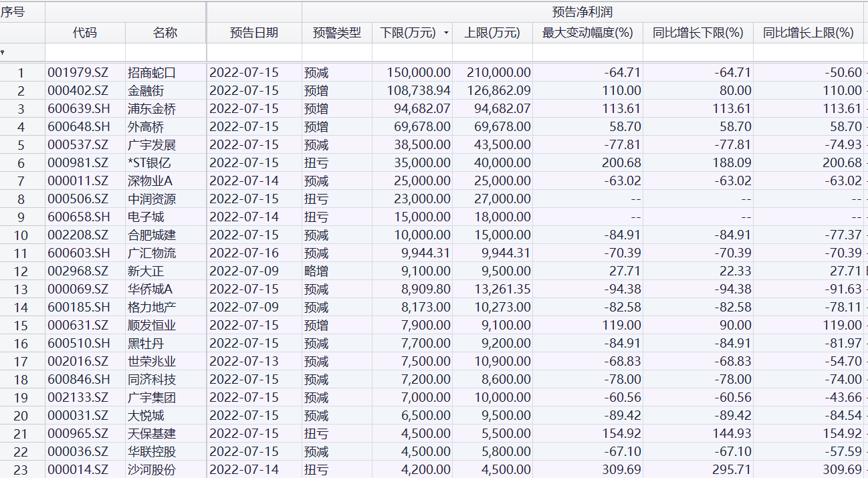
Task: Focus the filter box under 预告日期
Action: pyautogui.click(x=254, y=52)
